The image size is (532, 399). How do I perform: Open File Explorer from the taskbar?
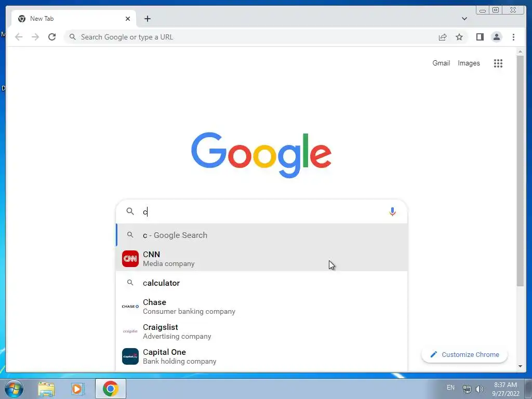coord(46,389)
